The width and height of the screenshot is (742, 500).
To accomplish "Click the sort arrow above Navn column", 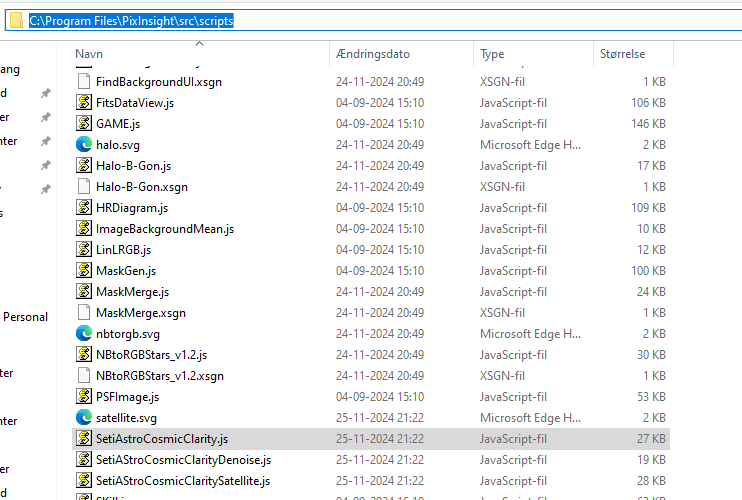I will tap(200, 44).
